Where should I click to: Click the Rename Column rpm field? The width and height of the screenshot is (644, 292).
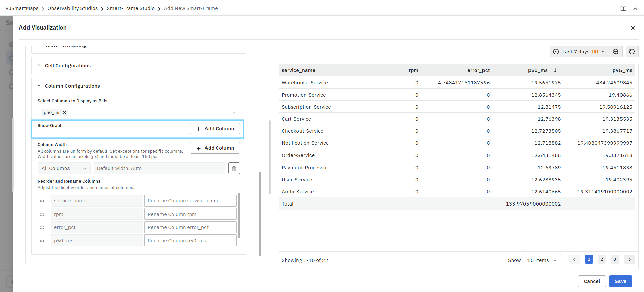coord(190,214)
